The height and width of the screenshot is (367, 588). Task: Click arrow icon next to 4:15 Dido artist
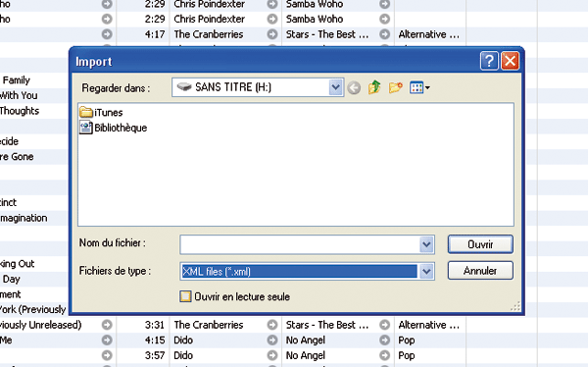click(x=272, y=340)
